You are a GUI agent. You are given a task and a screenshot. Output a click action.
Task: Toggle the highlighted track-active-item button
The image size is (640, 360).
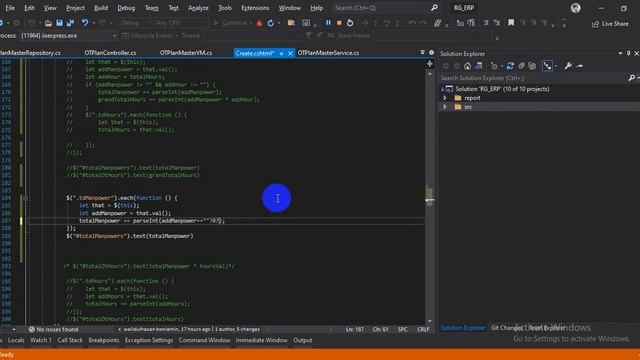547,66
